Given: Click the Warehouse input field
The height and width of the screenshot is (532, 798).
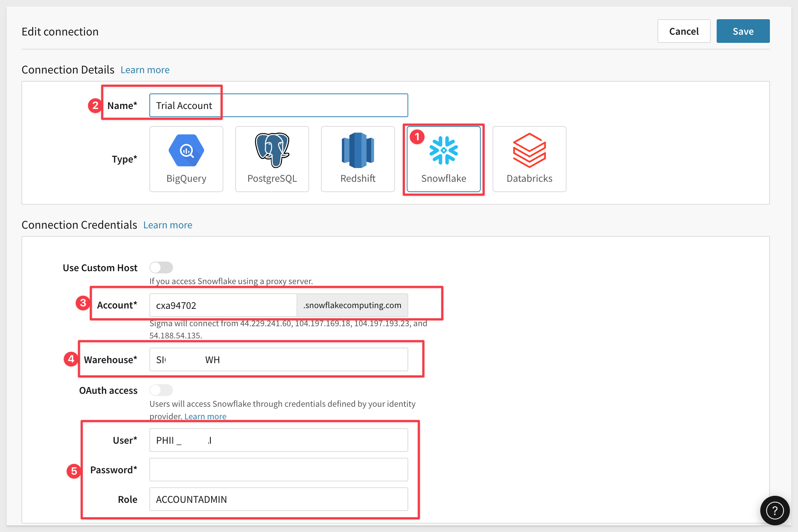Looking at the screenshot, I should (x=278, y=359).
